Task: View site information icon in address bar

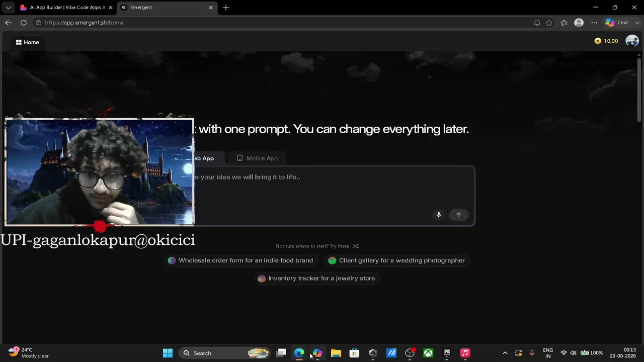Action: [38, 23]
